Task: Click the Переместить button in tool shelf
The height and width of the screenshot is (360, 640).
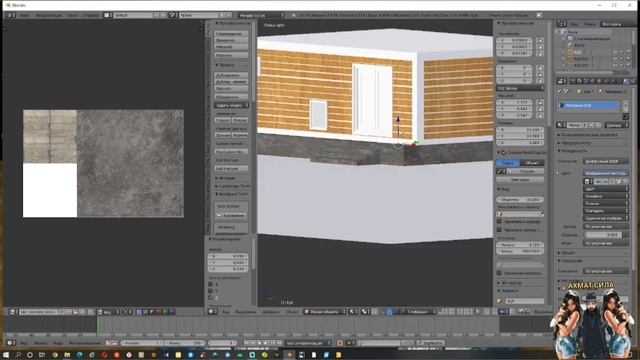Action: coord(231,34)
